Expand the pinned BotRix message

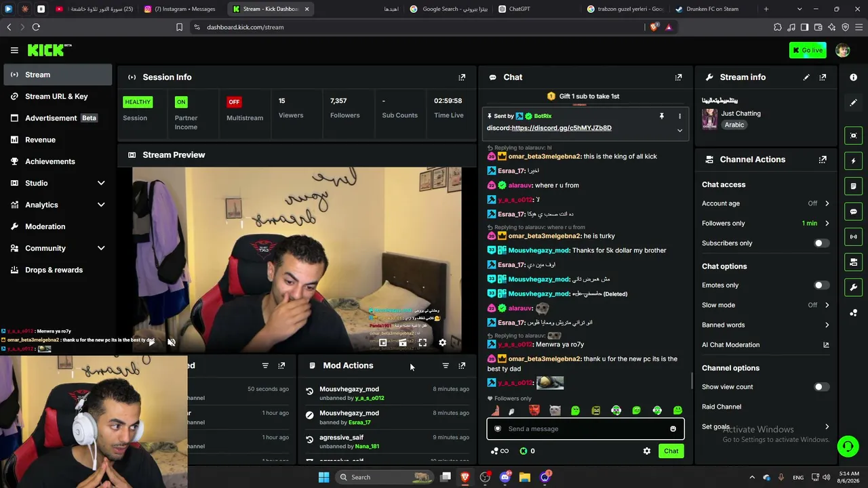[x=679, y=130]
